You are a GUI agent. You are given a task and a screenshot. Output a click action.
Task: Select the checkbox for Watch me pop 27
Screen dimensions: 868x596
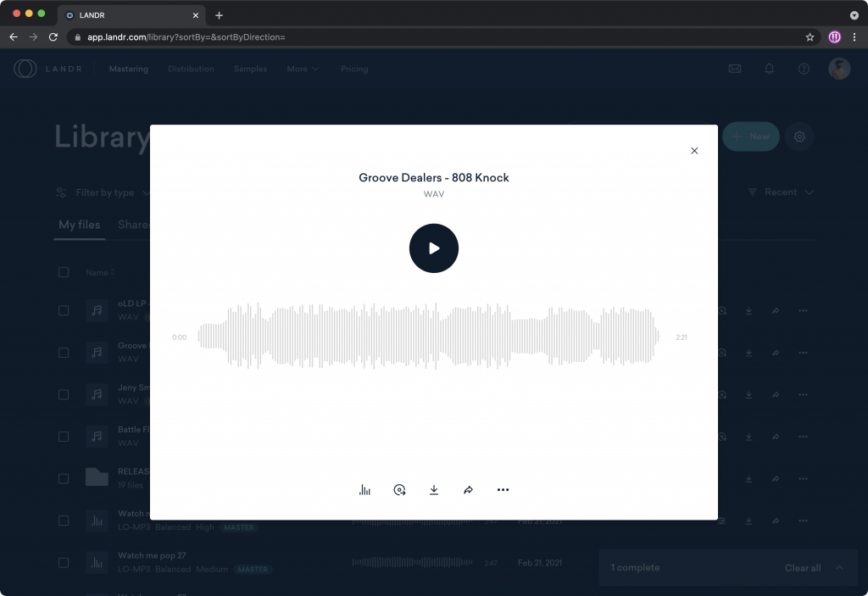tap(64, 562)
